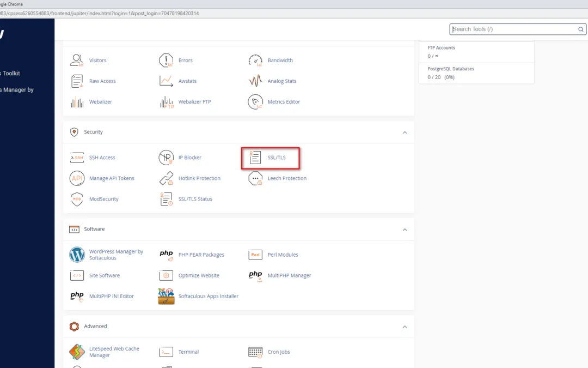This screenshot has height=368, width=588.
Task: Open the Webalizer FTP link
Action: click(194, 102)
